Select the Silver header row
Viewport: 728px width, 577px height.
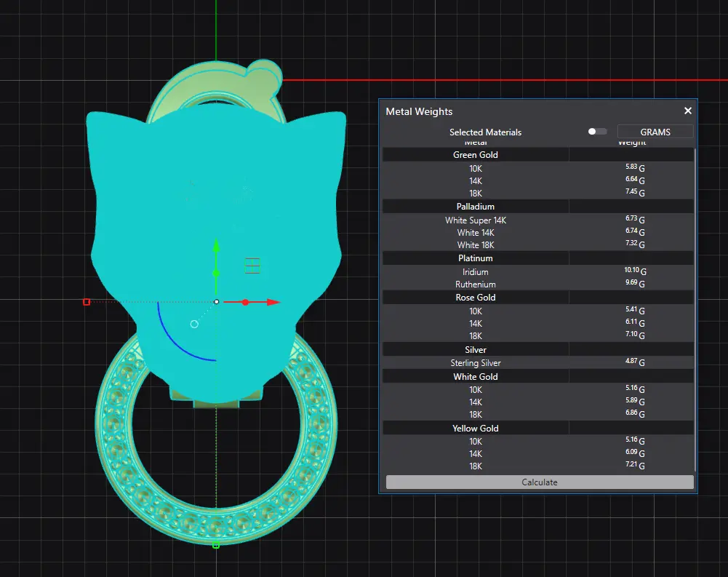point(537,349)
